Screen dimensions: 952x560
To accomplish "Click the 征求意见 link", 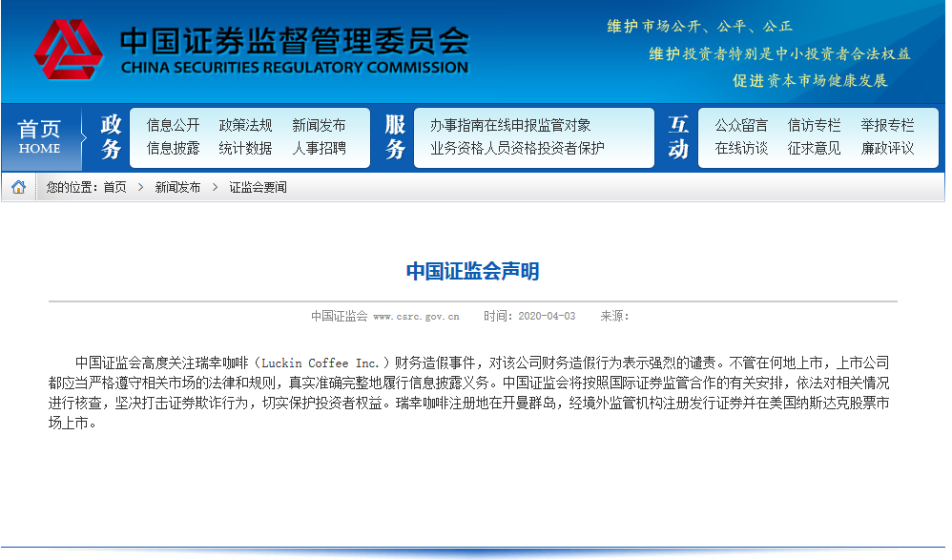I will coord(815,148).
